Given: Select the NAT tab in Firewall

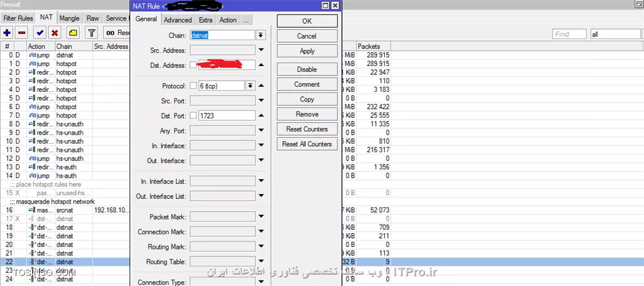Looking at the screenshot, I should coord(46,17).
